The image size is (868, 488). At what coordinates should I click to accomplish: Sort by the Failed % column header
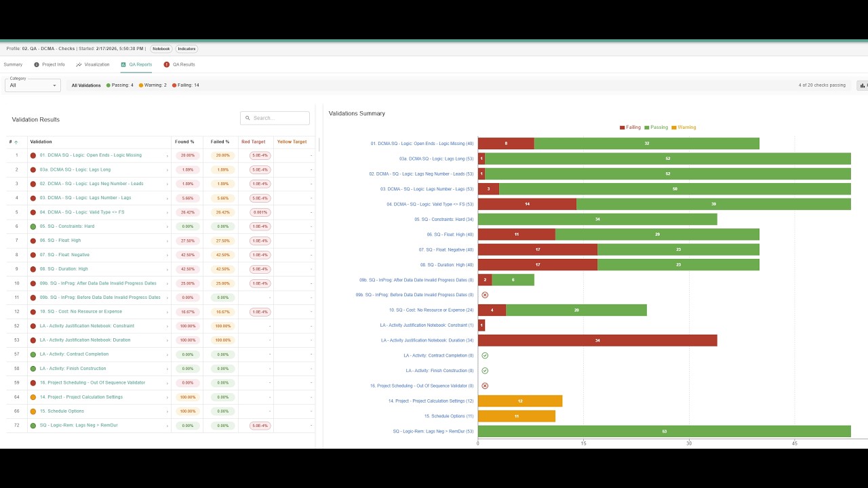click(x=220, y=142)
